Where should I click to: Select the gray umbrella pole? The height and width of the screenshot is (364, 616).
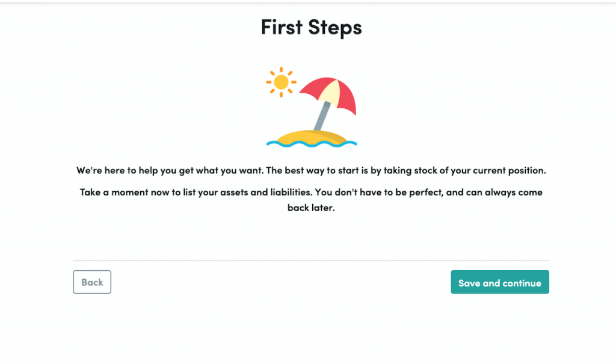pyautogui.click(x=321, y=116)
